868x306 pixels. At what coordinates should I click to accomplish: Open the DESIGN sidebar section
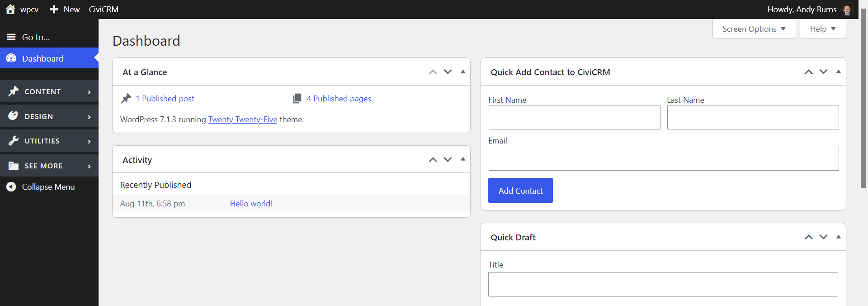[x=49, y=116]
